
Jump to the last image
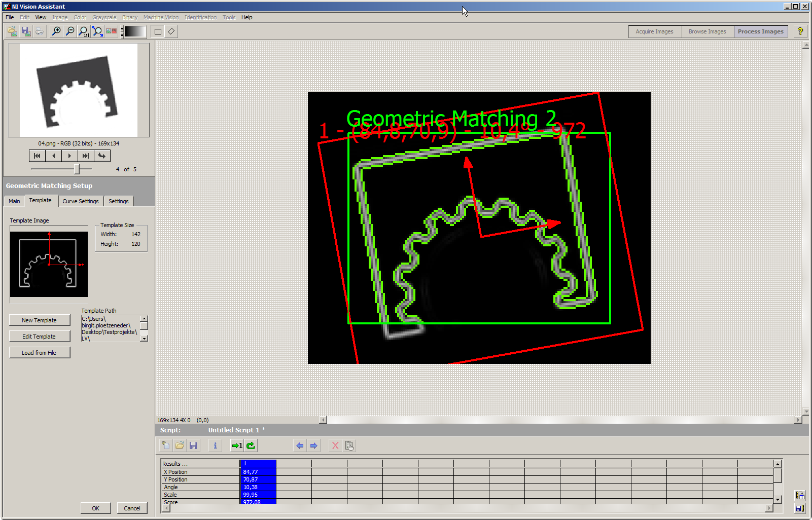(x=86, y=156)
